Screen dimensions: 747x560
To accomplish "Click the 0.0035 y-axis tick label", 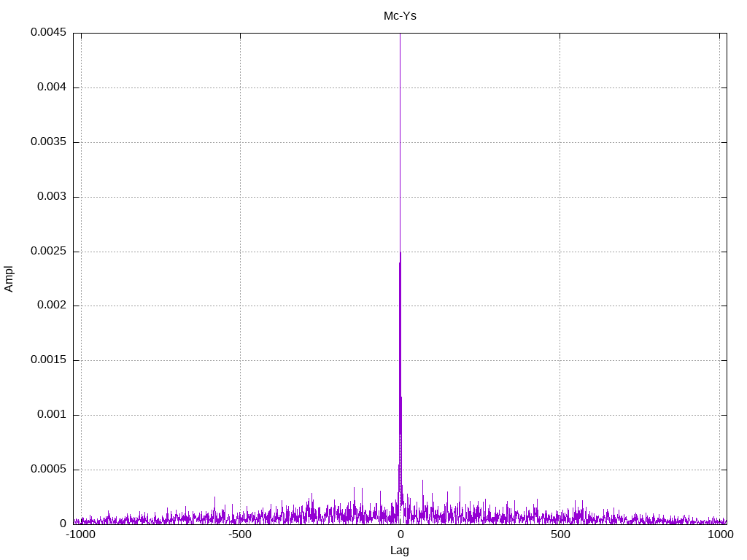I will 49,141.
